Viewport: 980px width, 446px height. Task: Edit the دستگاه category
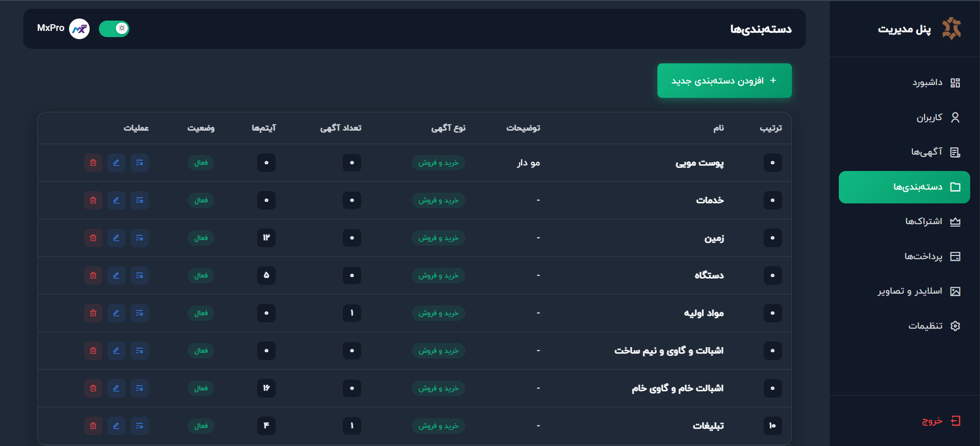pyautogui.click(x=116, y=276)
